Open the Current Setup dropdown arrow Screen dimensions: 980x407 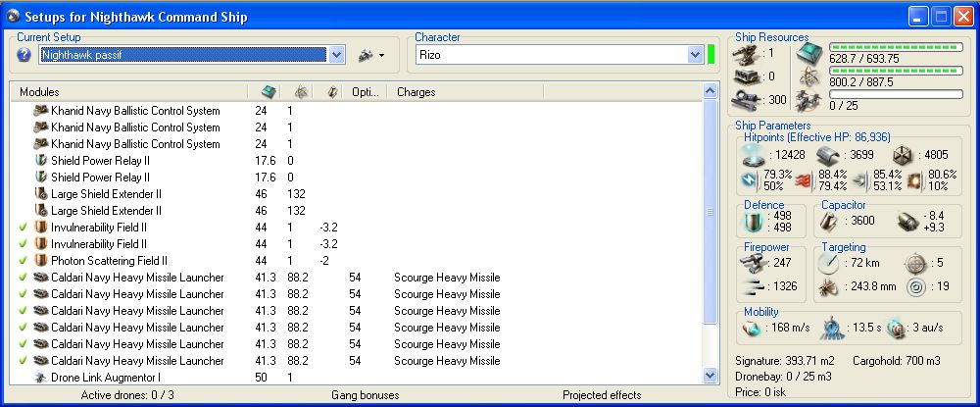[x=336, y=55]
